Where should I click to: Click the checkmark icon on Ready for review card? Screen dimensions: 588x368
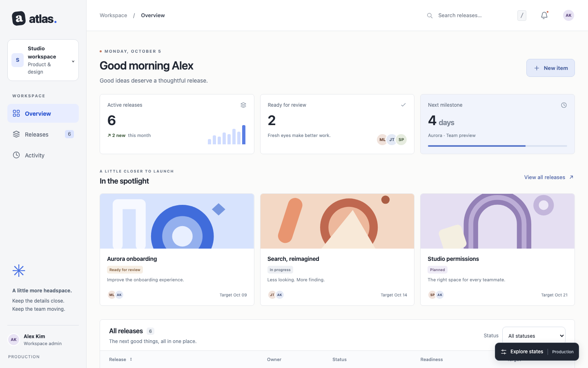(403, 105)
